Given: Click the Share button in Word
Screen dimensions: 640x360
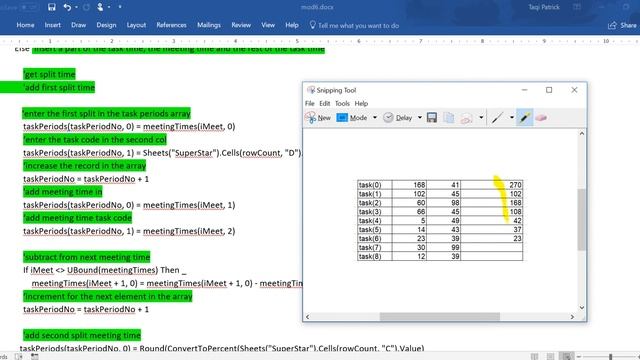Looking at the screenshot, I should (x=623, y=25).
